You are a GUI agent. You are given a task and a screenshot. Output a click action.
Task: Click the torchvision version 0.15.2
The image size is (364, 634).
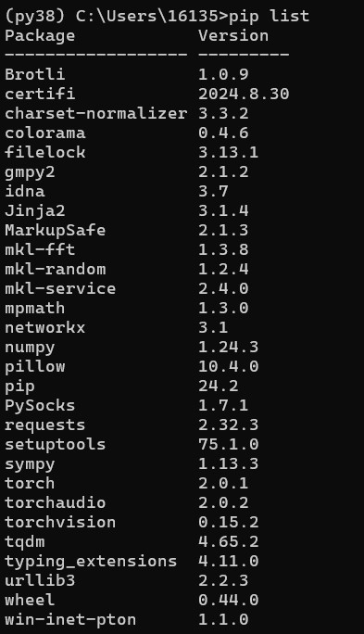[228, 522]
